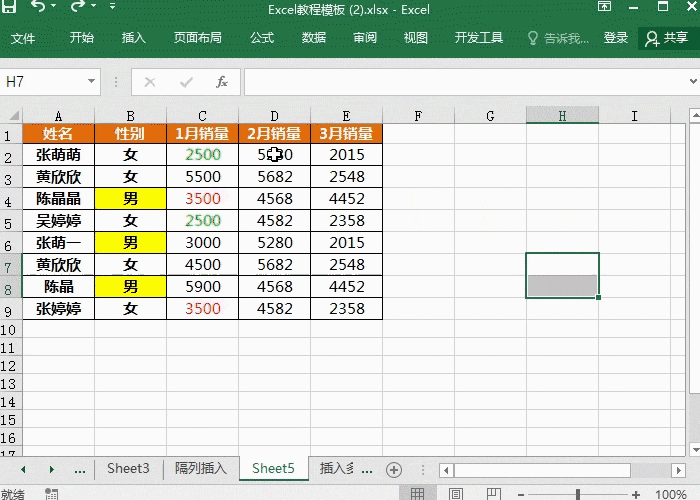Viewport: 700px width, 500px height.
Task: Click the 3月销量 header cell
Action: (x=346, y=133)
